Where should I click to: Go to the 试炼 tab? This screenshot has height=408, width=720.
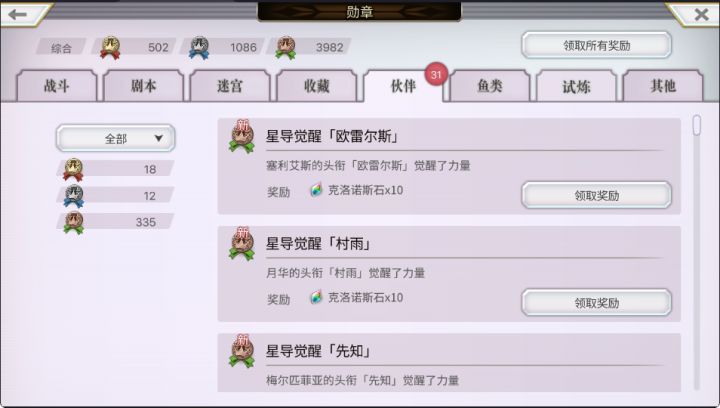click(576, 86)
